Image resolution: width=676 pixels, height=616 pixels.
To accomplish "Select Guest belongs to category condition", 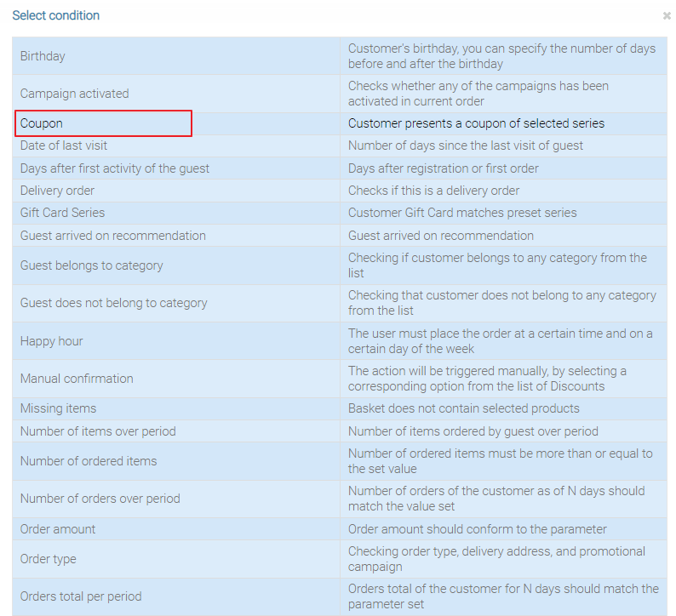I will coord(91,265).
